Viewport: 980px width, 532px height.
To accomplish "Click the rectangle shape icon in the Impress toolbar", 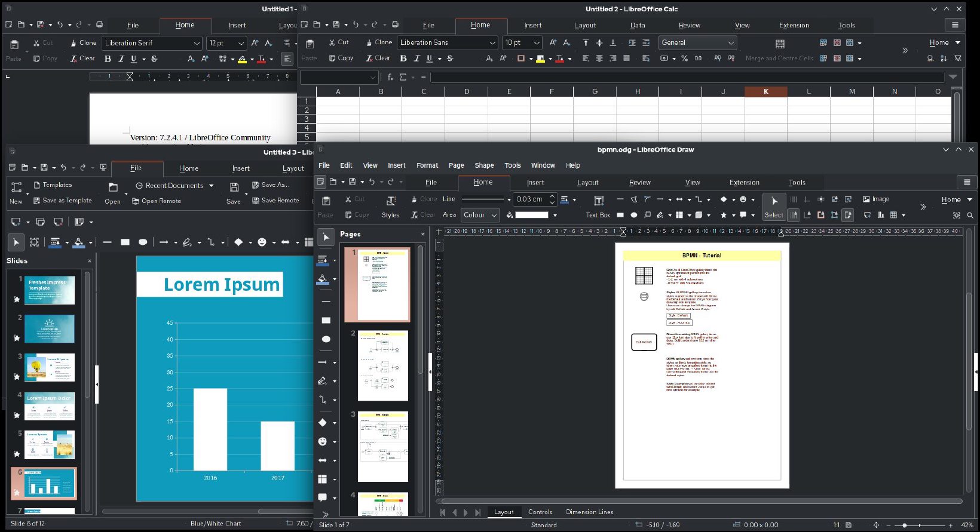I will (125, 242).
